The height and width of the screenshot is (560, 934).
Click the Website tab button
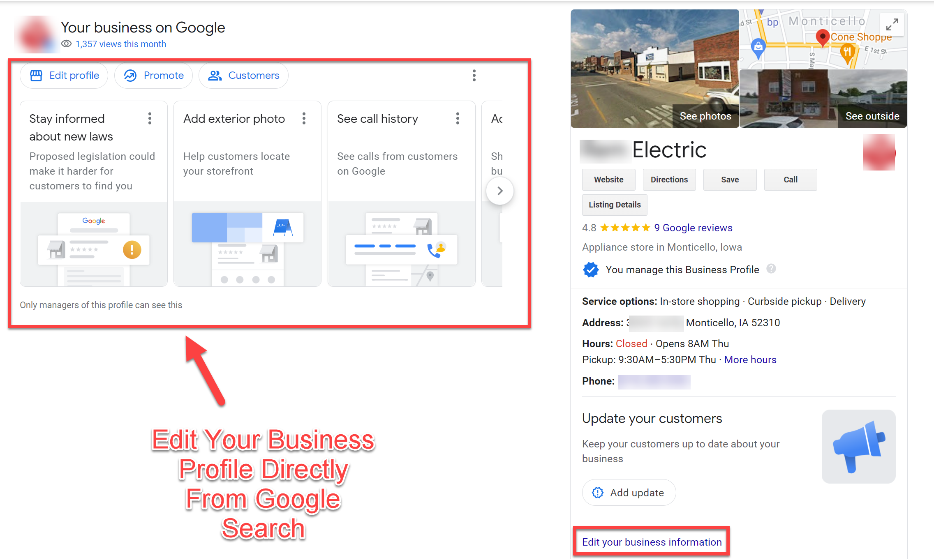[608, 179]
